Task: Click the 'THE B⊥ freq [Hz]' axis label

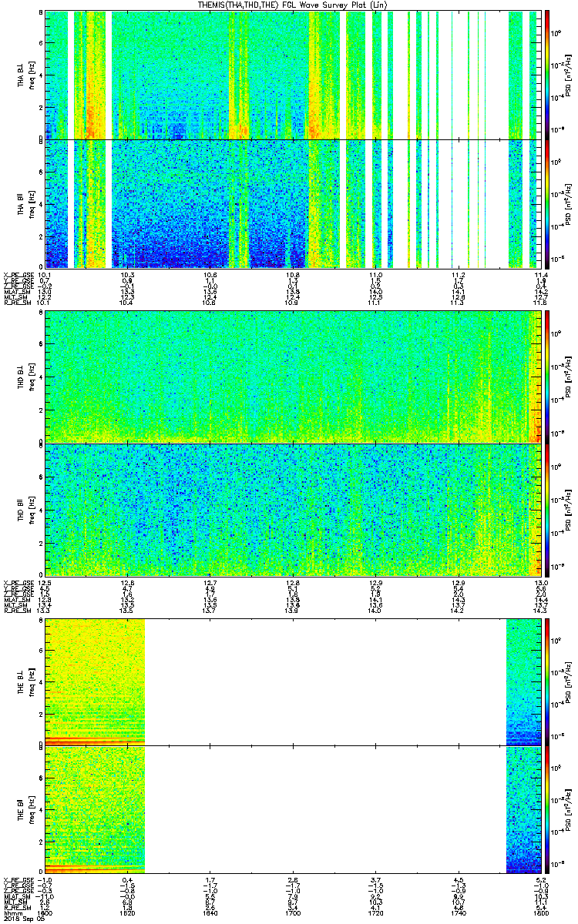Action: tap(25, 681)
